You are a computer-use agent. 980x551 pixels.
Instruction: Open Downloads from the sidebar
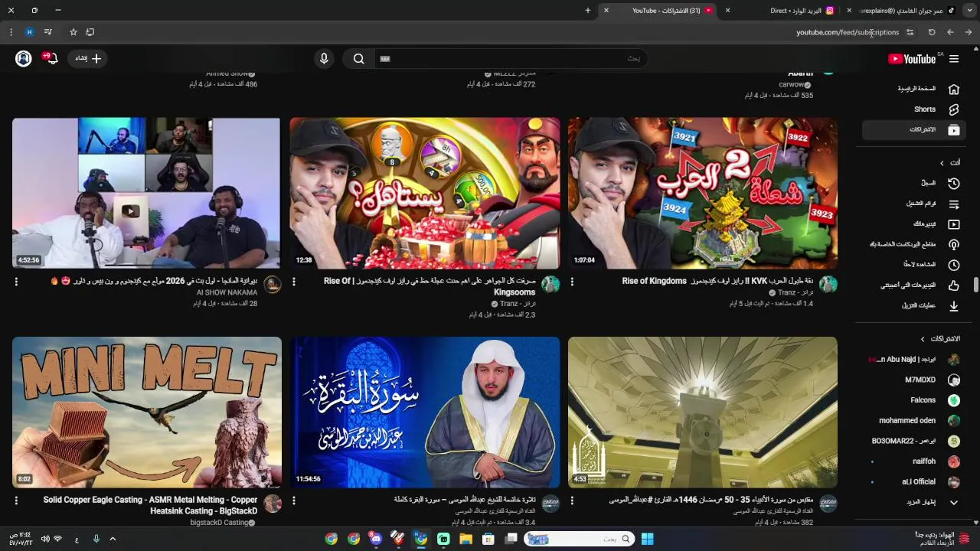pyautogui.click(x=913, y=306)
